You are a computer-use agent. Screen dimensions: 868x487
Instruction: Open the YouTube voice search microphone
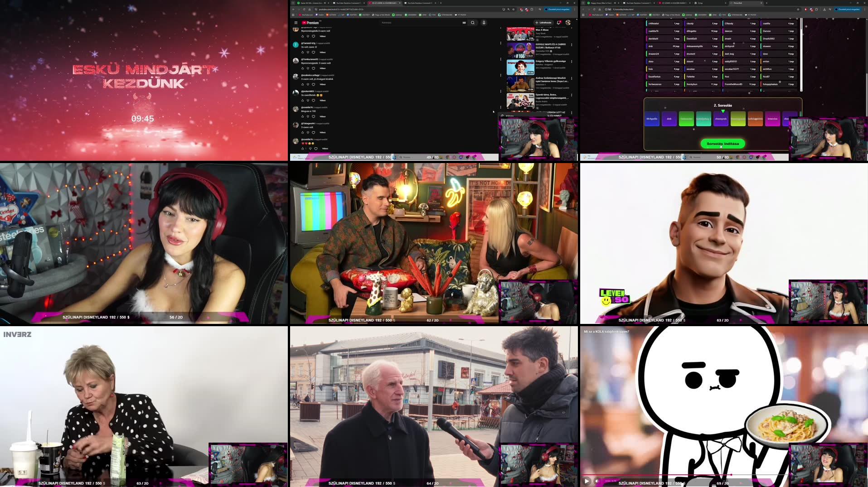click(484, 23)
